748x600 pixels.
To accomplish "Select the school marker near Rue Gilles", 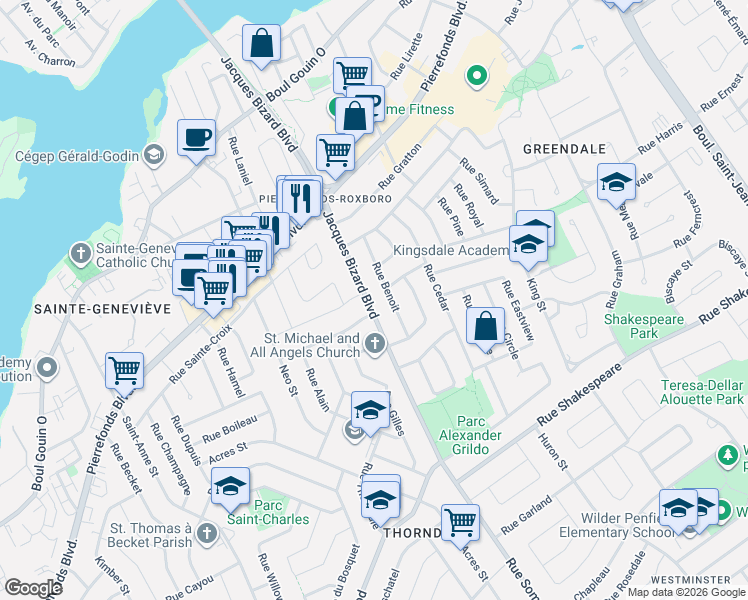I will pyautogui.click(x=370, y=410).
